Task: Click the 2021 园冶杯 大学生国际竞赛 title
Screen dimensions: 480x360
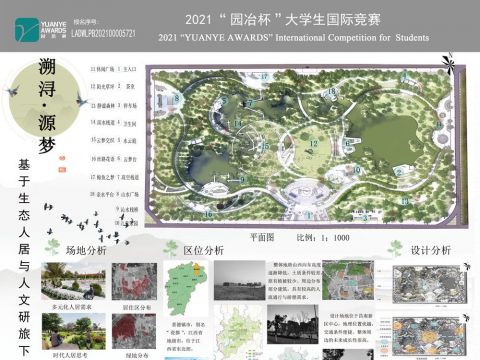Action: pos(283,20)
